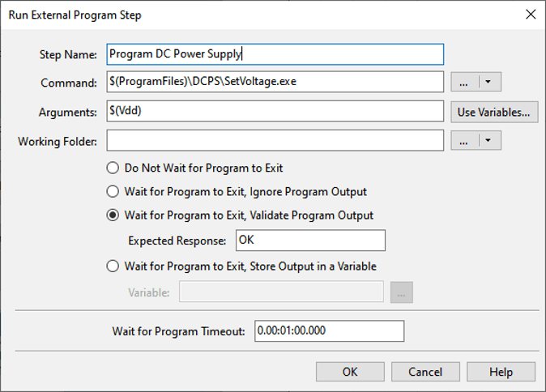Choose Wait for Exit, Ignore Program Output

[113, 192]
